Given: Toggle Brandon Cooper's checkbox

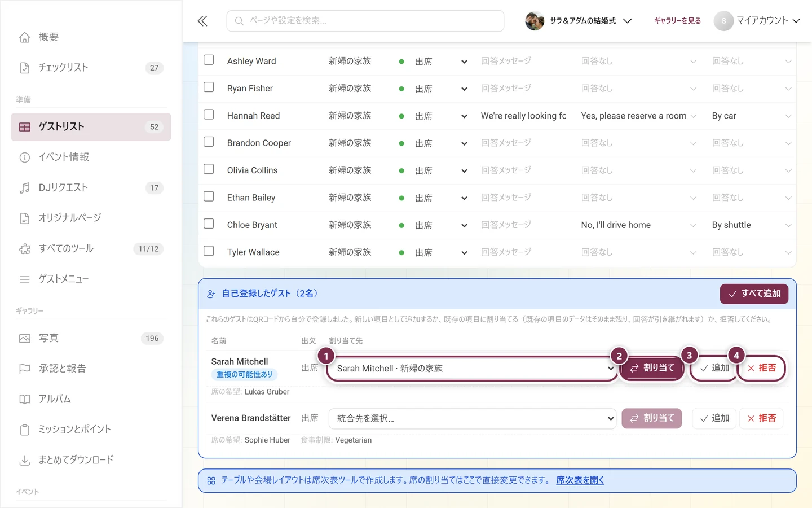Looking at the screenshot, I should click(x=209, y=142).
